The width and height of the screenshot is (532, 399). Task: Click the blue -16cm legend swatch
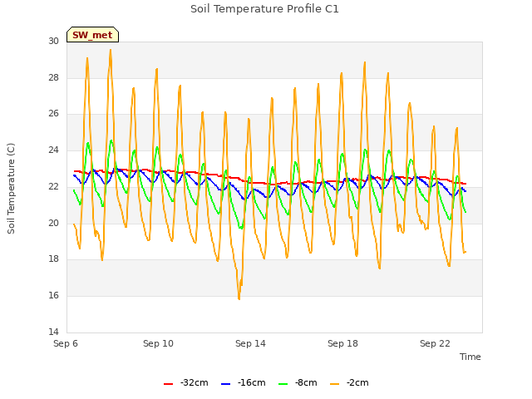point(225,384)
